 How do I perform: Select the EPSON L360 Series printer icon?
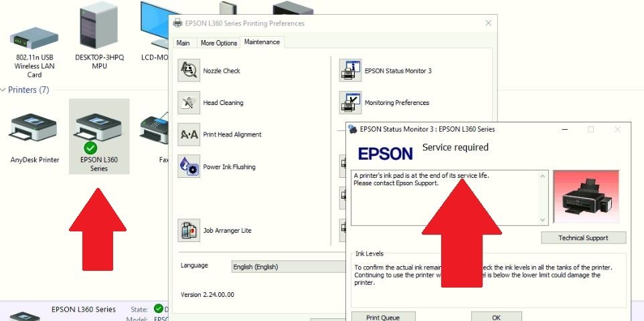(98, 127)
